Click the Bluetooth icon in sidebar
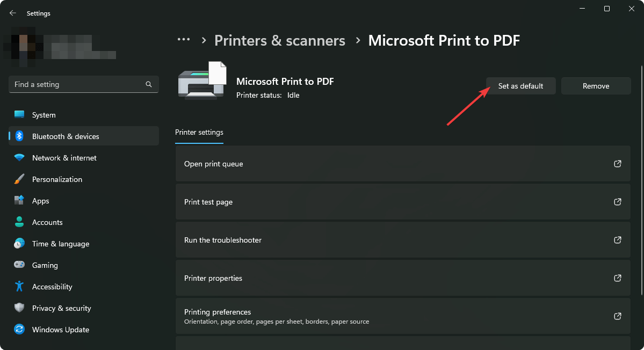Screen dimensions: 644x350 tap(19, 136)
